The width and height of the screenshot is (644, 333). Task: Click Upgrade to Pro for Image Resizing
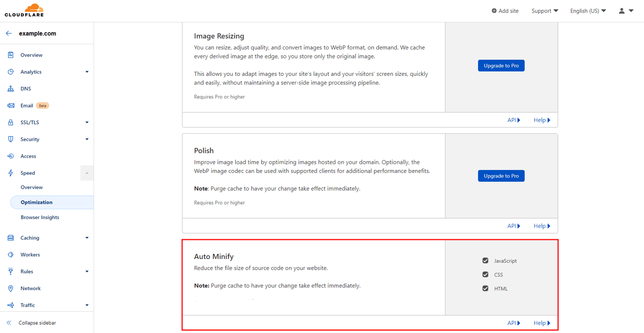click(501, 65)
